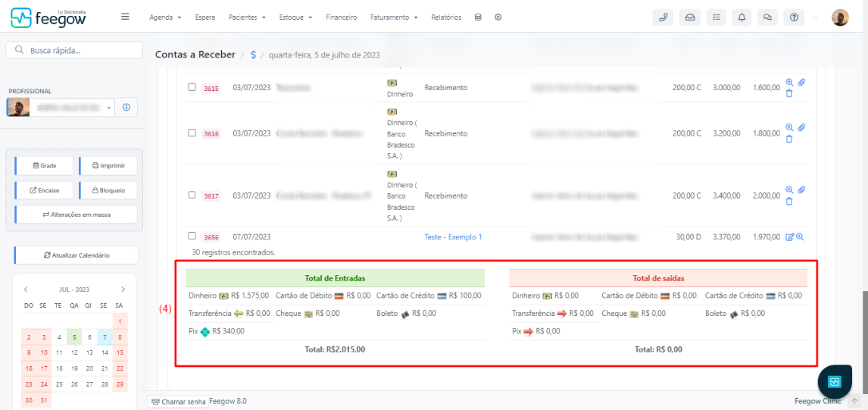Image resolution: width=868 pixels, height=410 pixels.
Task: Select day 7 in the July calendar
Action: 104,336
